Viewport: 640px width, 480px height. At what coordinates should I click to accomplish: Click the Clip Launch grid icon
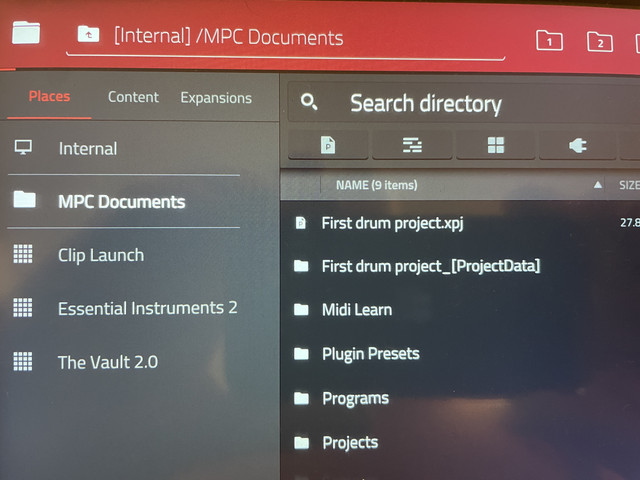click(x=23, y=254)
